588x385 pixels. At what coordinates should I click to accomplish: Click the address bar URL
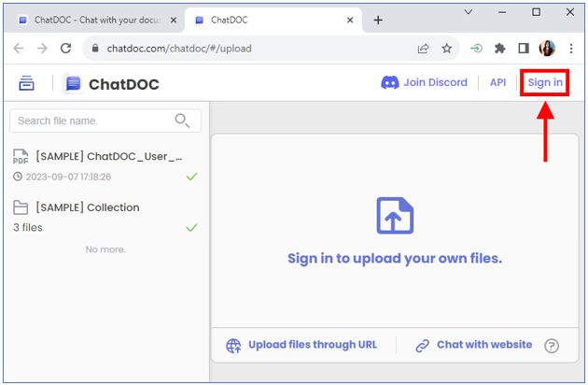pos(179,49)
